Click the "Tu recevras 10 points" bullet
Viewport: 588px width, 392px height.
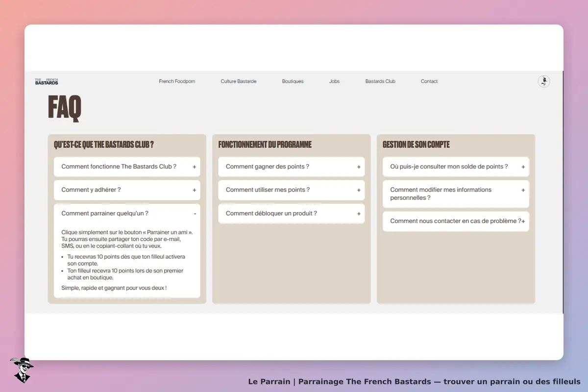126,260
